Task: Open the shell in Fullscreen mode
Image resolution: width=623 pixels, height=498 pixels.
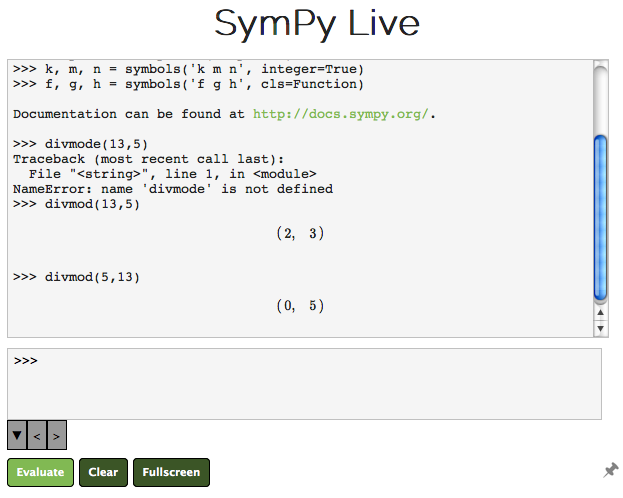Action: [171, 472]
